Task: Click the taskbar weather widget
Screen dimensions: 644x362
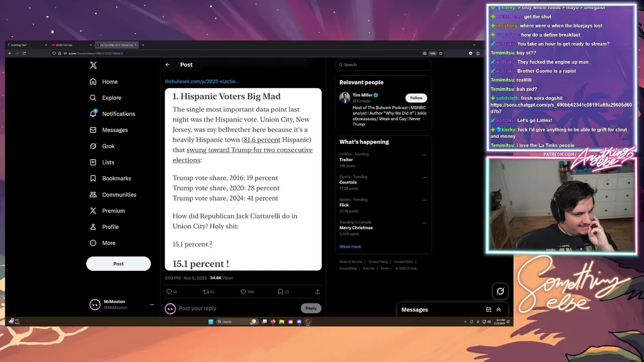Action: tap(14, 321)
